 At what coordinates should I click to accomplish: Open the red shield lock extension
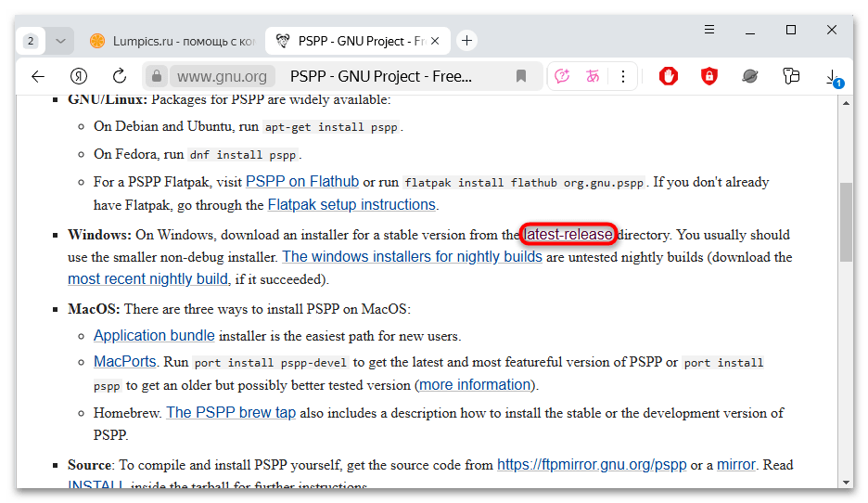tap(709, 76)
